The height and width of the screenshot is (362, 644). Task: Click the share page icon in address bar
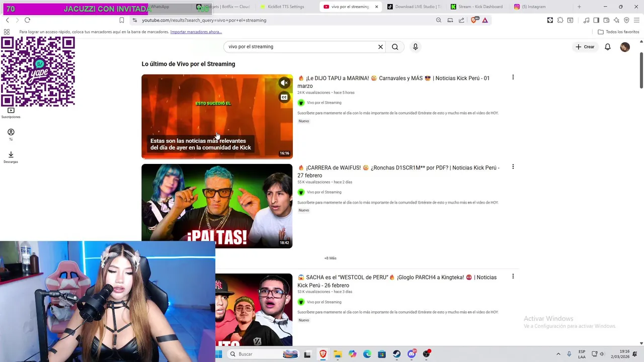(461, 20)
